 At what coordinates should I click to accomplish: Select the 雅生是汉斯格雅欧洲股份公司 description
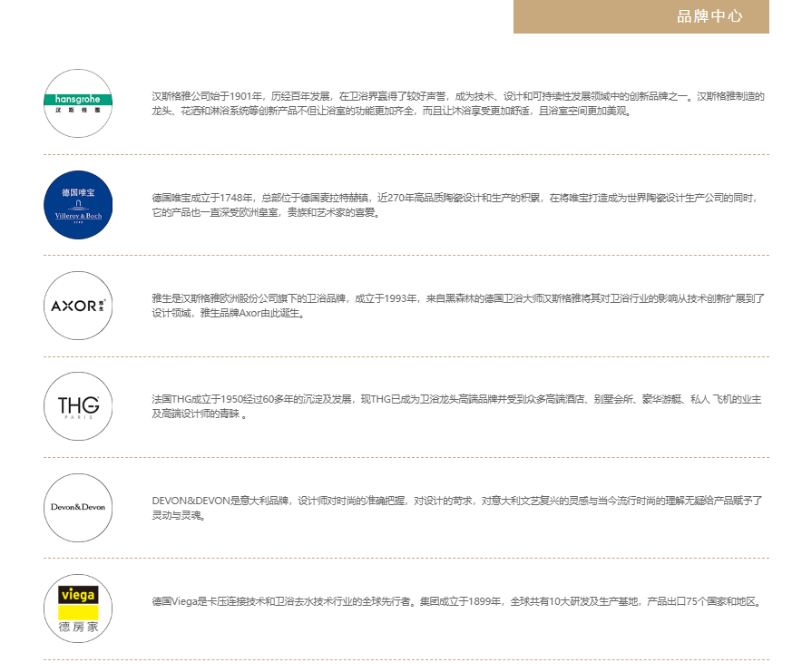pyautogui.click(x=458, y=306)
